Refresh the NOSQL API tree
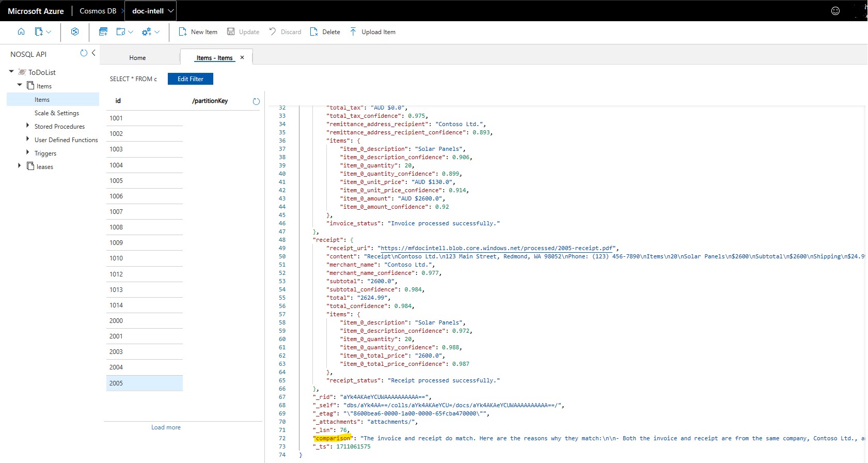 point(84,53)
